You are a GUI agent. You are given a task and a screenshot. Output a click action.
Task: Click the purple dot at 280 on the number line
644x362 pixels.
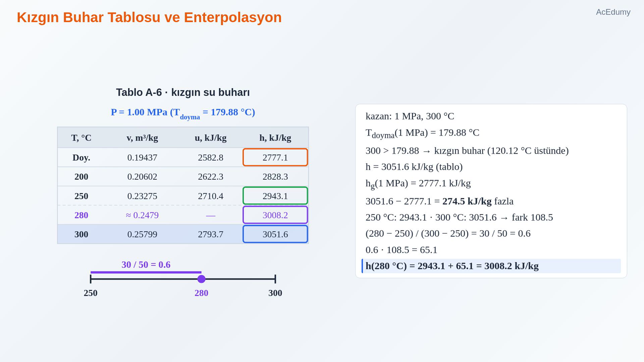(x=201, y=279)
